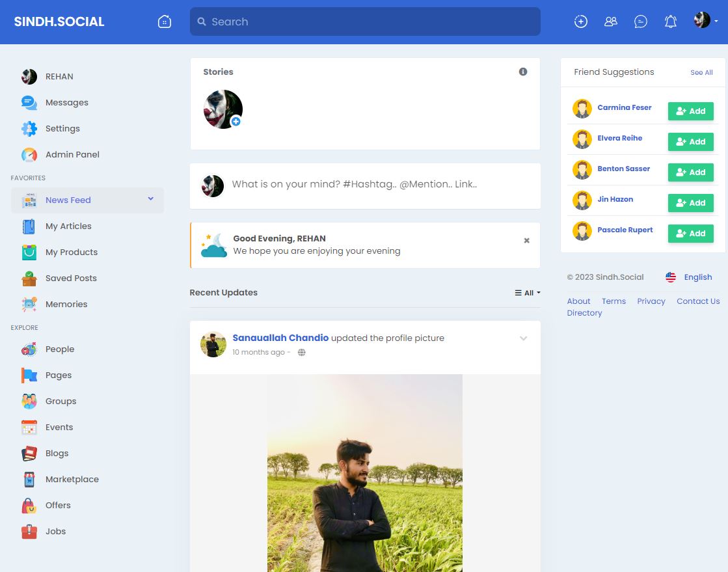Click the home icon next to the logo
The width and height of the screenshot is (728, 572).
click(164, 21)
